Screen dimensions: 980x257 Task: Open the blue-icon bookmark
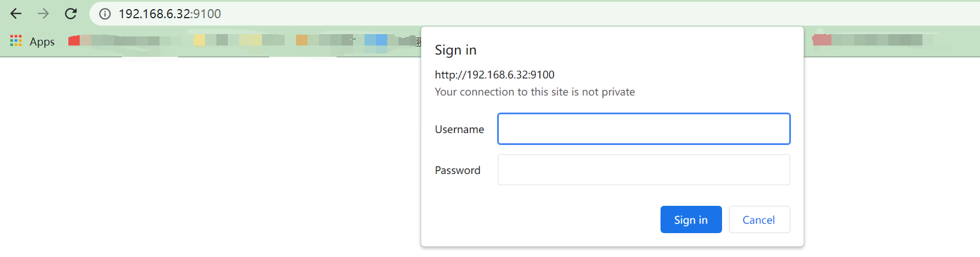click(375, 40)
